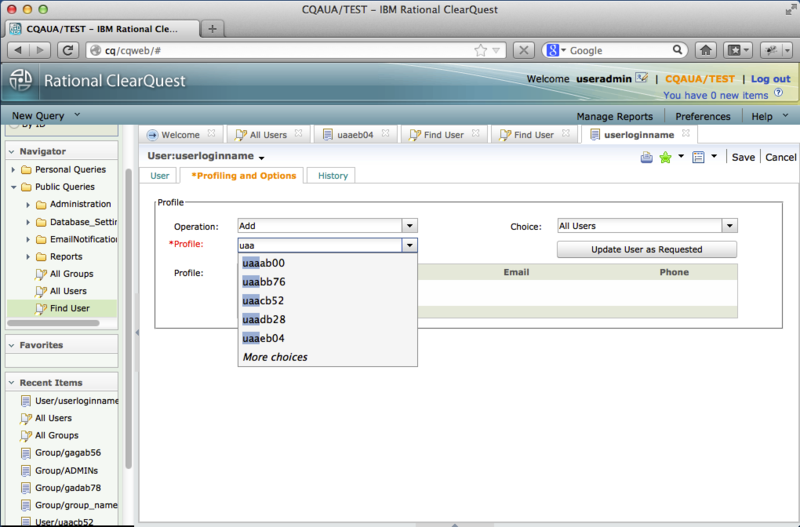
Task: Click the record form layout icon
Action: click(x=698, y=157)
